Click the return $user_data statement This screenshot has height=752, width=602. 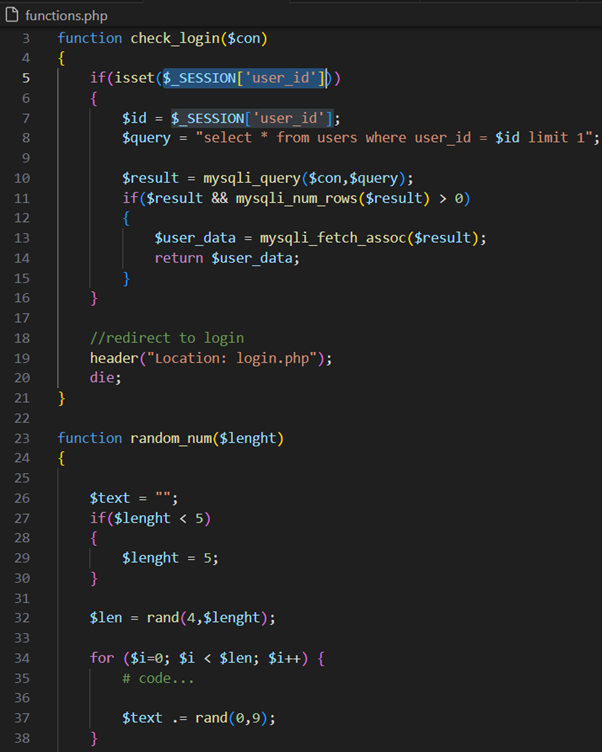(226, 258)
